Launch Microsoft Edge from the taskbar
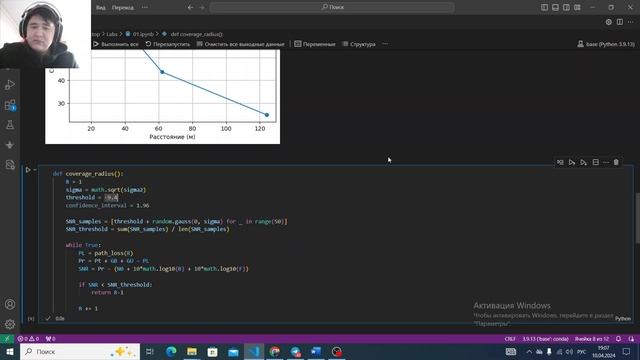Screen dimensions: 640x360 coord(171,351)
